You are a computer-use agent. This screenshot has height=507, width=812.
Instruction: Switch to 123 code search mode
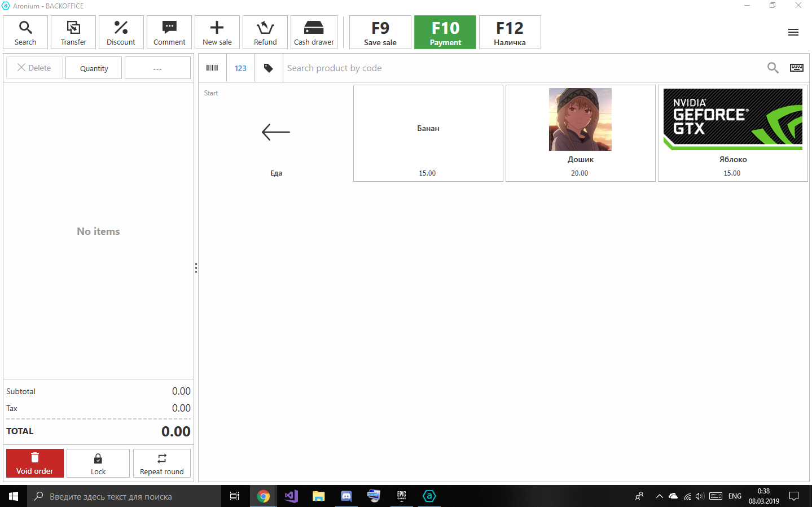coord(240,68)
